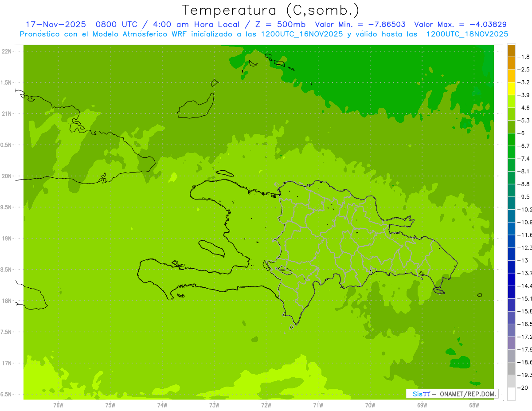Click the "Temperatura (C,somb.)" chart title
532x411 pixels.
[270, 10]
